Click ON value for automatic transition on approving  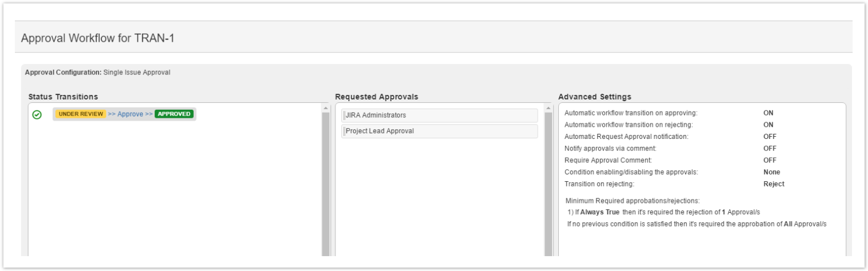[x=768, y=113]
